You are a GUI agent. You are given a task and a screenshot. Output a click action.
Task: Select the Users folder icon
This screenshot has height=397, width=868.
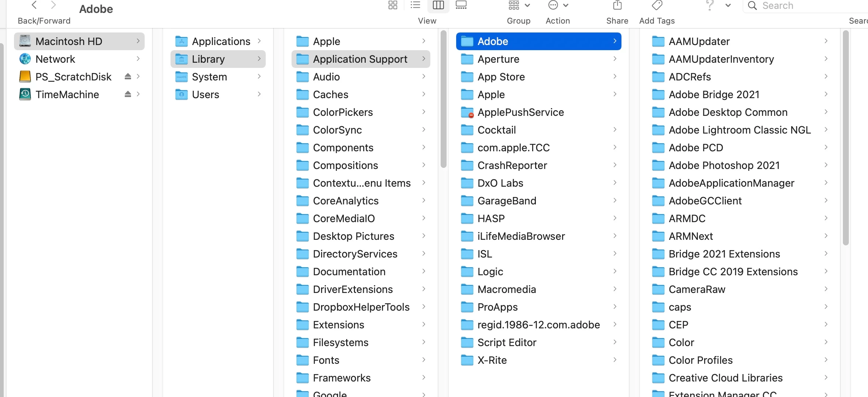pyautogui.click(x=181, y=94)
